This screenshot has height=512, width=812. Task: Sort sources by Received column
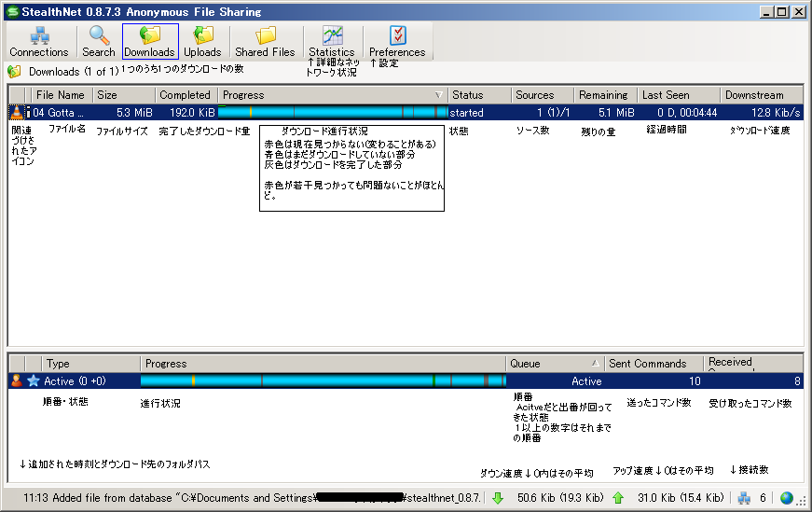pos(753,364)
